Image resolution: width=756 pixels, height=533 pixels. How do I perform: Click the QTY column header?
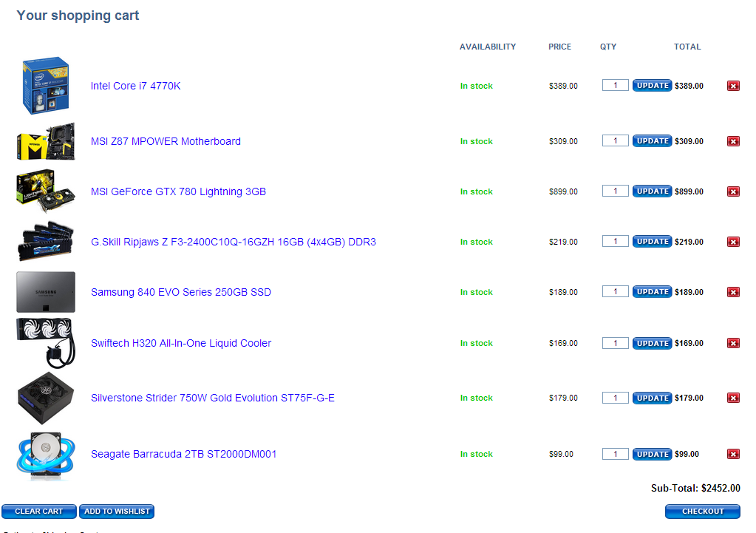pos(608,47)
